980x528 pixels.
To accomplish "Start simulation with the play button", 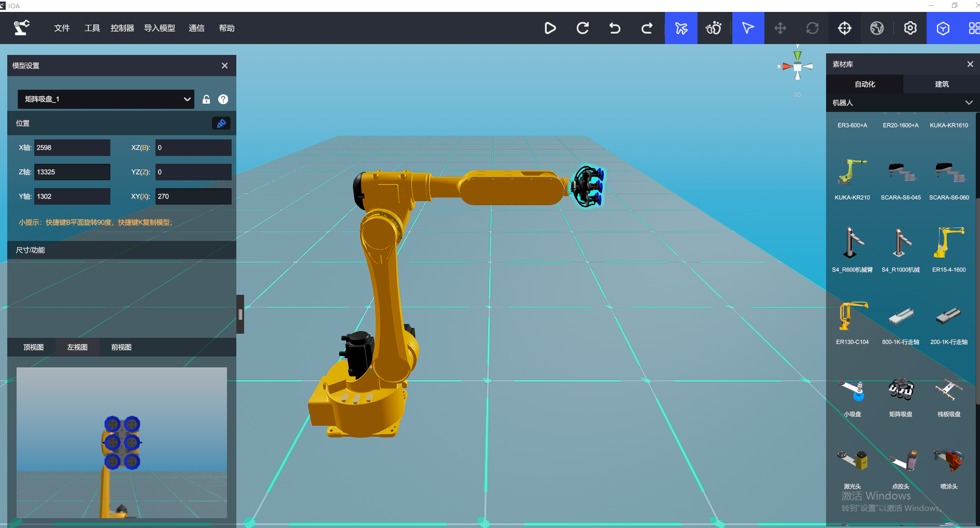I will pos(550,28).
